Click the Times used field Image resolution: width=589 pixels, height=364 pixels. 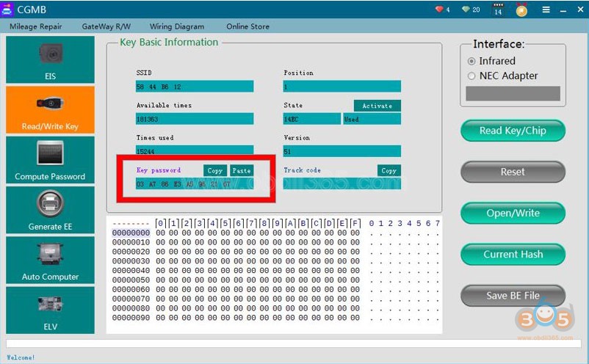[x=195, y=150]
